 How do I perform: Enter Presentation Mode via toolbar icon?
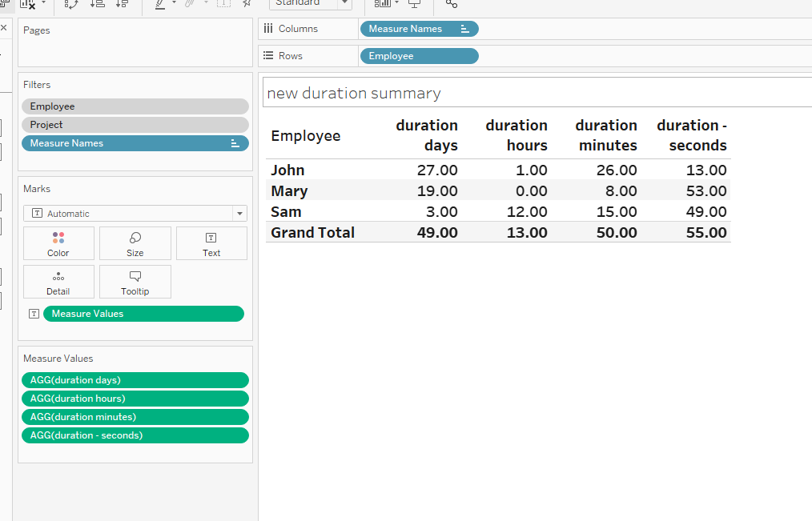414,4
